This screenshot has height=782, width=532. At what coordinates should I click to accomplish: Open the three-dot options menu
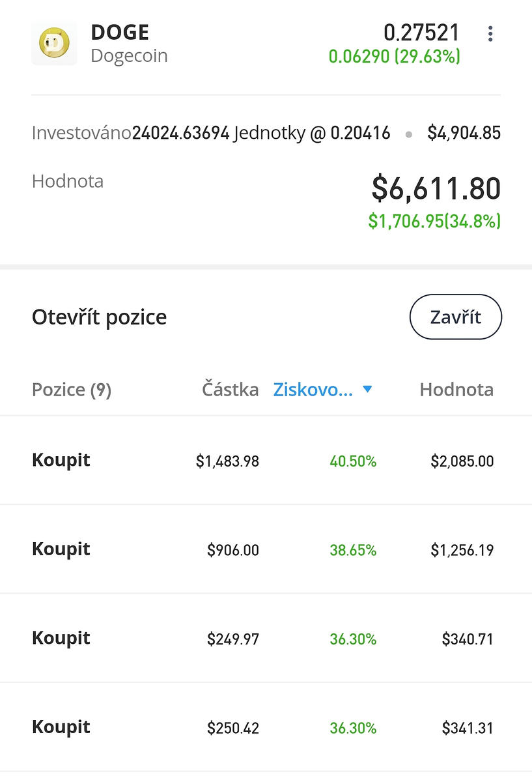(490, 34)
